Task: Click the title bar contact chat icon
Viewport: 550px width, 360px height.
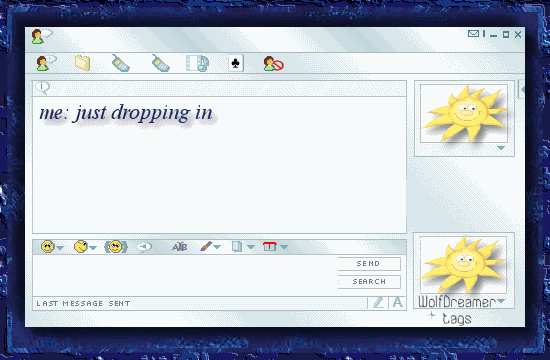Action: (41, 36)
